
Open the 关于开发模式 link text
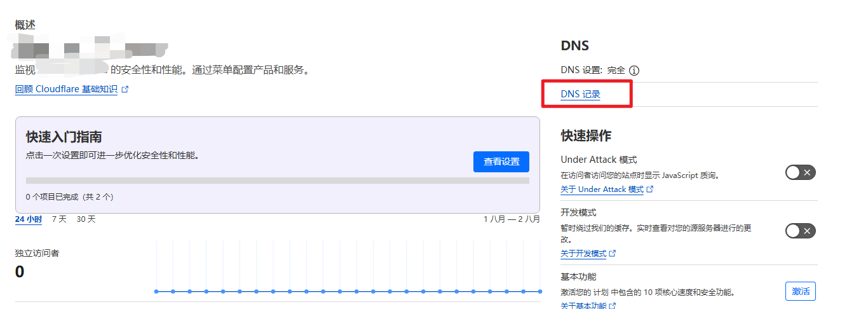click(583, 254)
